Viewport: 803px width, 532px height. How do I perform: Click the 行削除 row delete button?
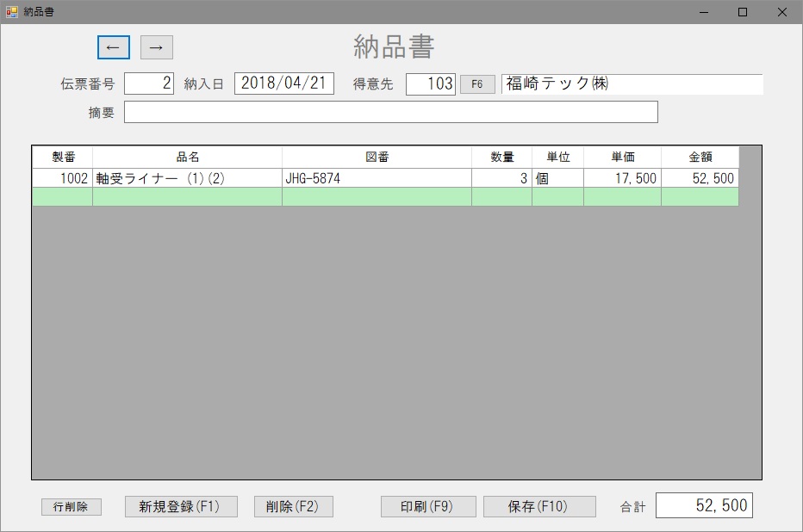tap(70, 506)
